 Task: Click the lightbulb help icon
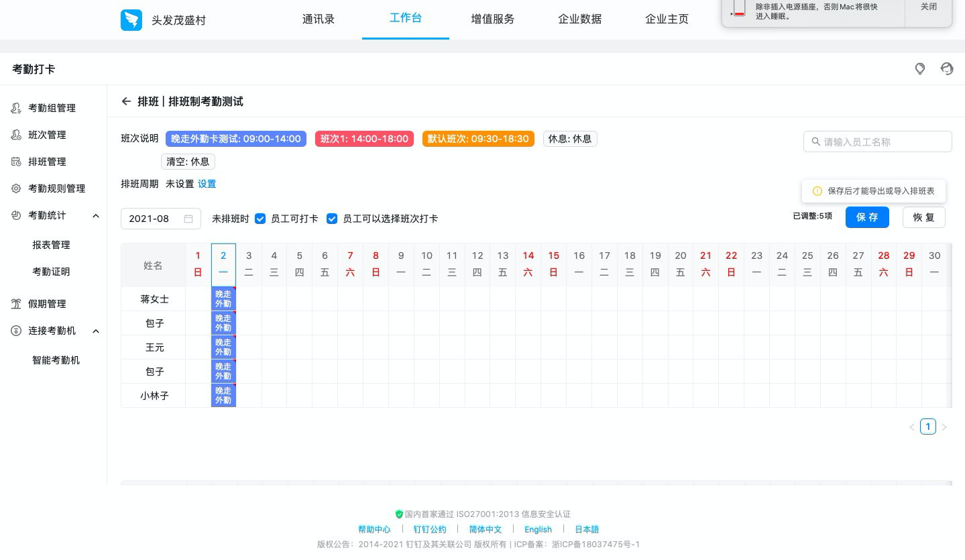(920, 68)
